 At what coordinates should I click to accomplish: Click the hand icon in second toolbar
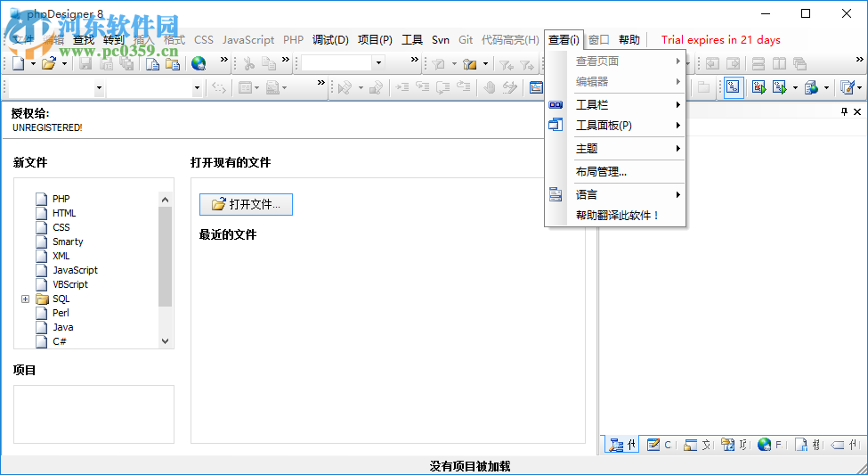489,87
